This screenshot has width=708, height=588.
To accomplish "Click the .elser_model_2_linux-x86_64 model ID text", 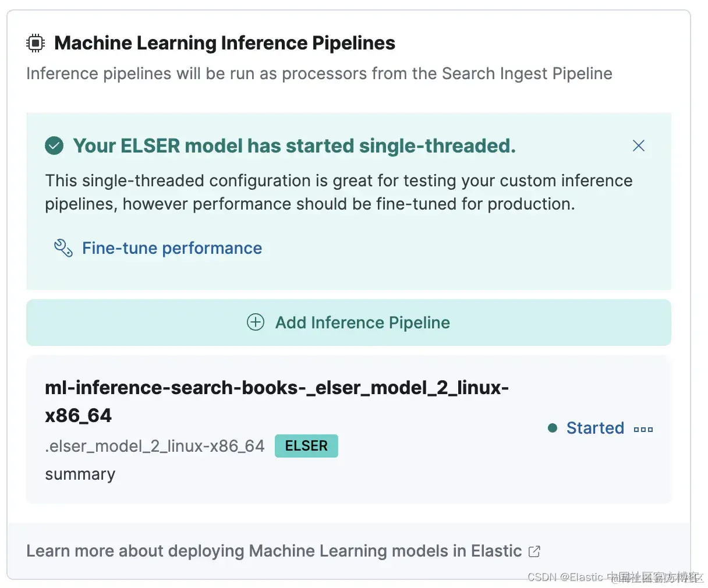I will pos(155,446).
